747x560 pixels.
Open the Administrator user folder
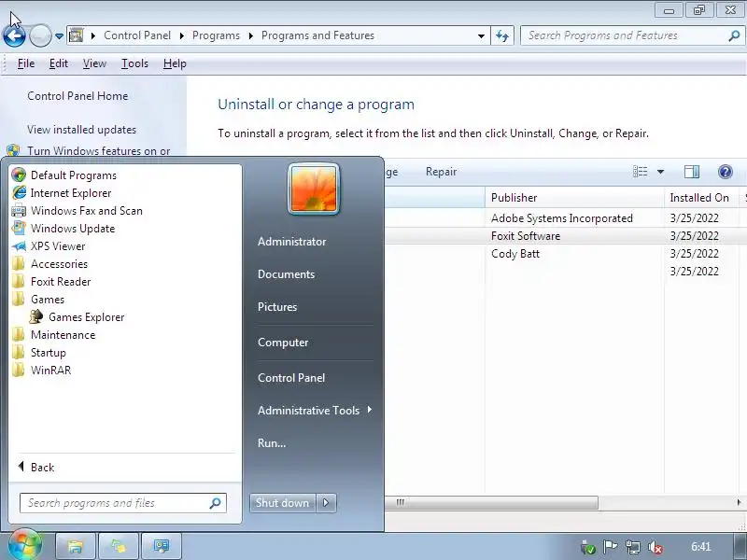tap(291, 242)
